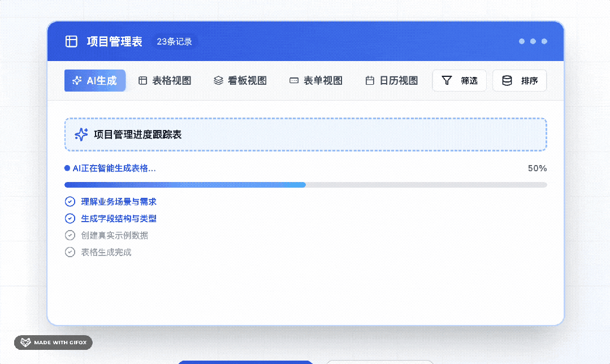The height and width of the screenshot is (364, 610).
Task: Click the sparkle icon in 项目管理进度跟踪表 box
Action: tap(83, 135)
